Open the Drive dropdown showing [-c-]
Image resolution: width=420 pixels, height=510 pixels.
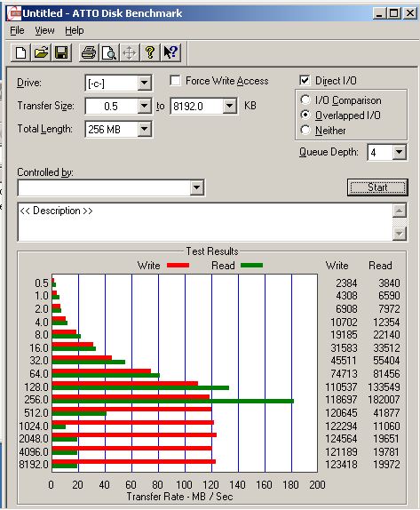point(144,83)
